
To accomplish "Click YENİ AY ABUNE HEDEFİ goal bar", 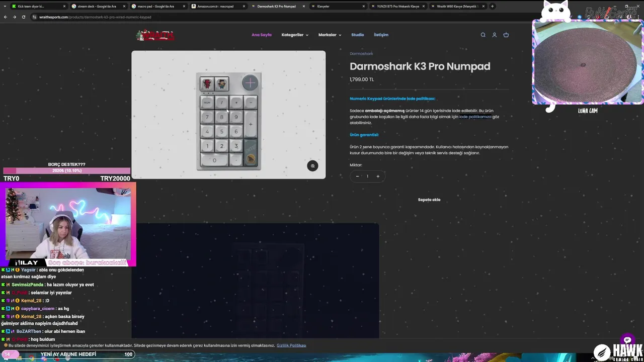I will (68, 354).
